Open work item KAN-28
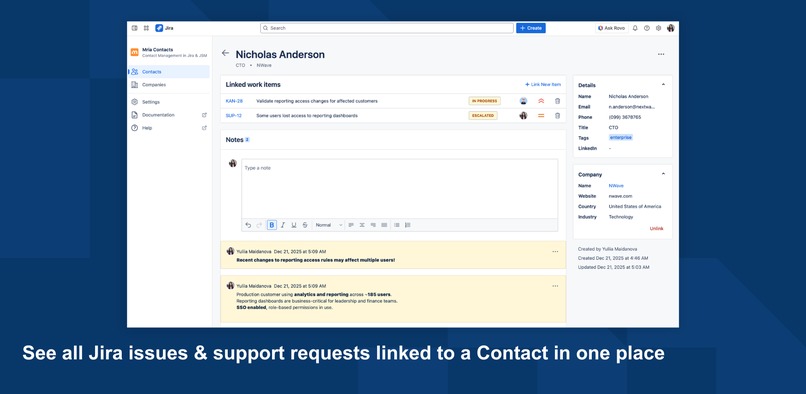806x394 pixels. pos(234,101)
